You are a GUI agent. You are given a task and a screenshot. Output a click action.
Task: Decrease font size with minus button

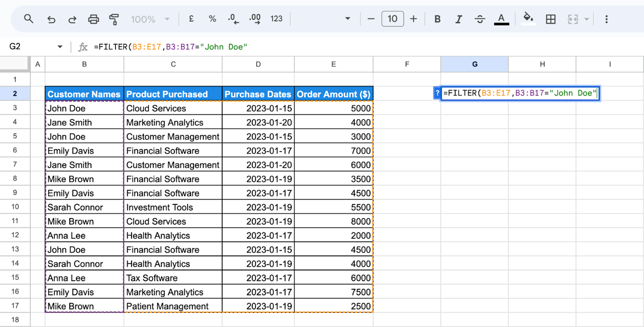point(371,19)
